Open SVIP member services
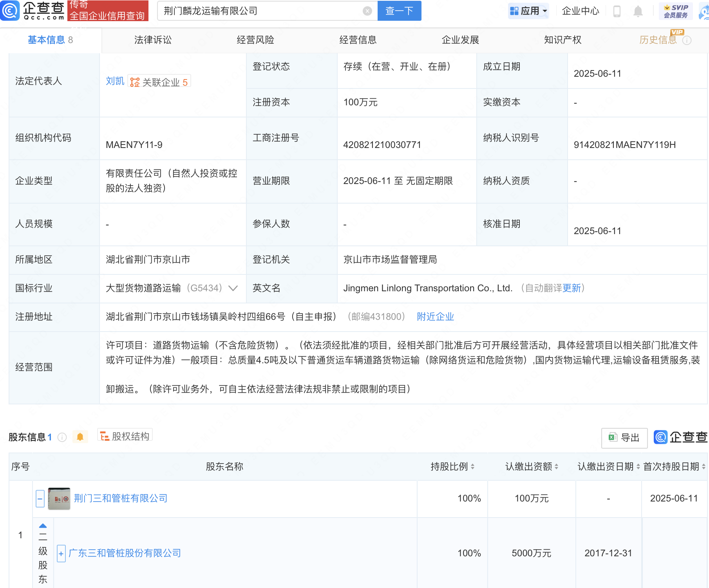This screenshot has width=709, height=588. point(676,11)
